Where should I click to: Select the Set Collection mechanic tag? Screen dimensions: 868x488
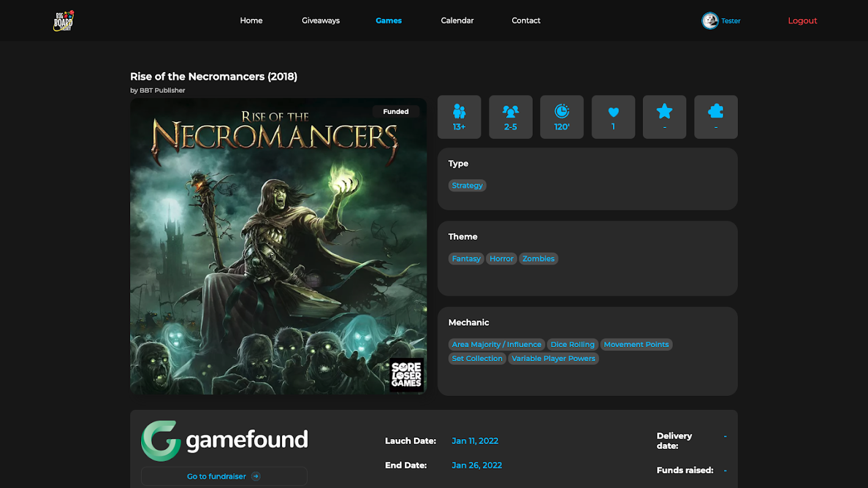(477, 359)
